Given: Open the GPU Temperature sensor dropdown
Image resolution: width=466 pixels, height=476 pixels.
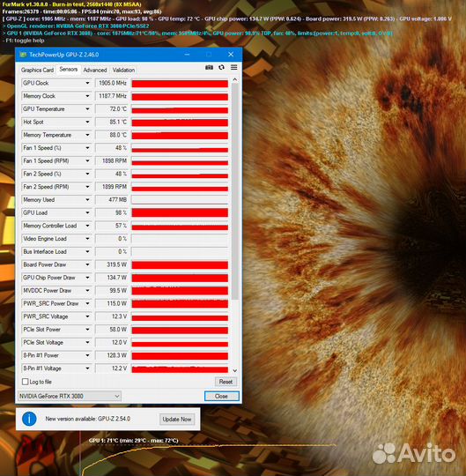Looking at the screenshot, I should 87,109.
